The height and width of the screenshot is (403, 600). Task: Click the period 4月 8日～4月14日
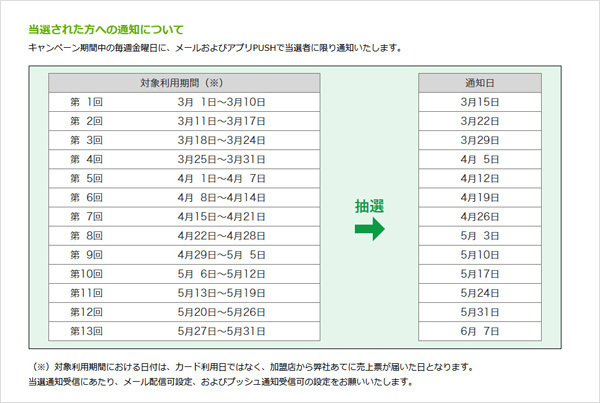click(x=222, y=197)
